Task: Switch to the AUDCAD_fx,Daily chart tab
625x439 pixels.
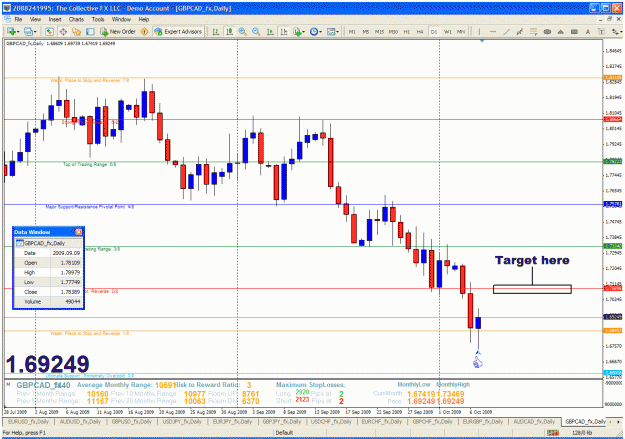Action: pyautogui.click(x=534, y=421)
